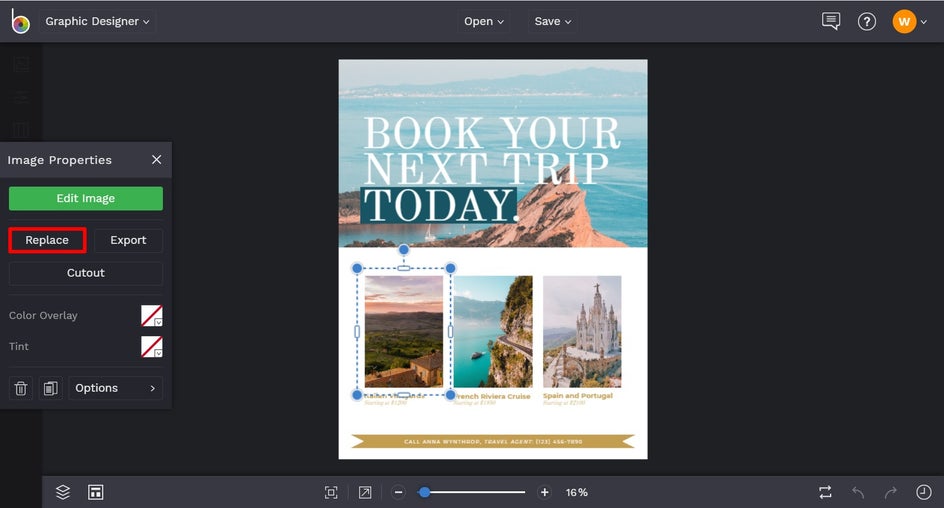The height and width of the screenshot is (508, 944).
Task: Click the French Riviera Cruise caption
Action: click(492, 396)
